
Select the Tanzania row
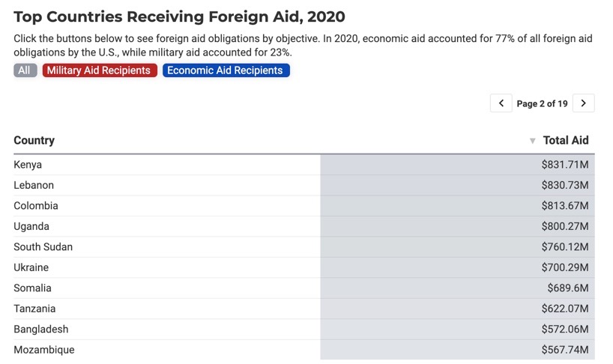coord(304,309)
